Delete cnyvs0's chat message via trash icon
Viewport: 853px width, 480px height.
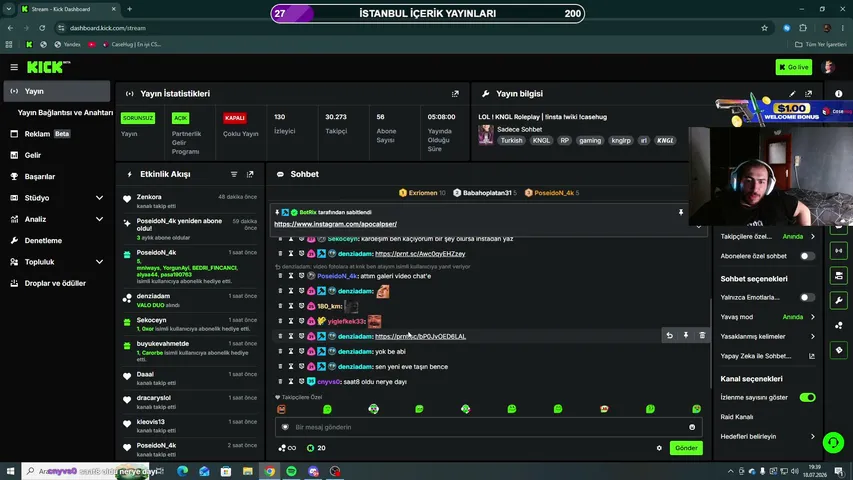click(x=280, y=381)
